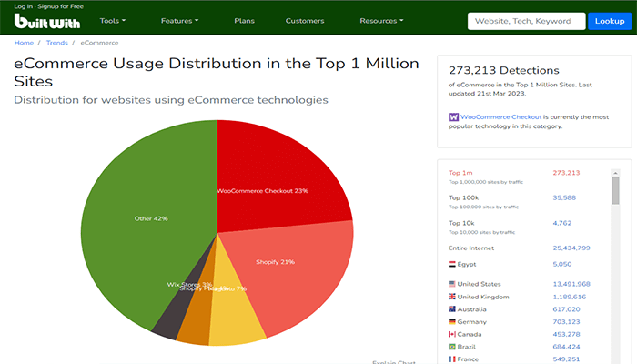Click the Germany flag icon
637x364 pixels.
(453, 321)
